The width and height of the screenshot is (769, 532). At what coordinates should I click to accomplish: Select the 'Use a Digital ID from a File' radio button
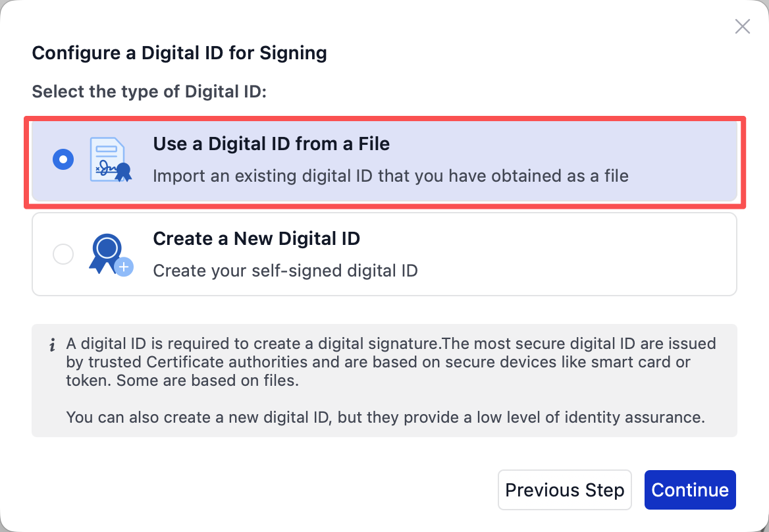coord(63,159)
